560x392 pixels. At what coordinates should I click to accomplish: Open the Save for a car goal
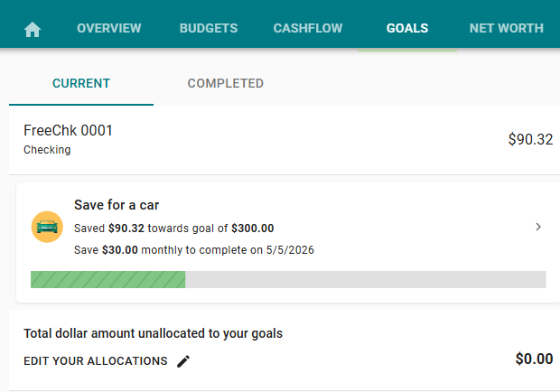click(117, 205)
